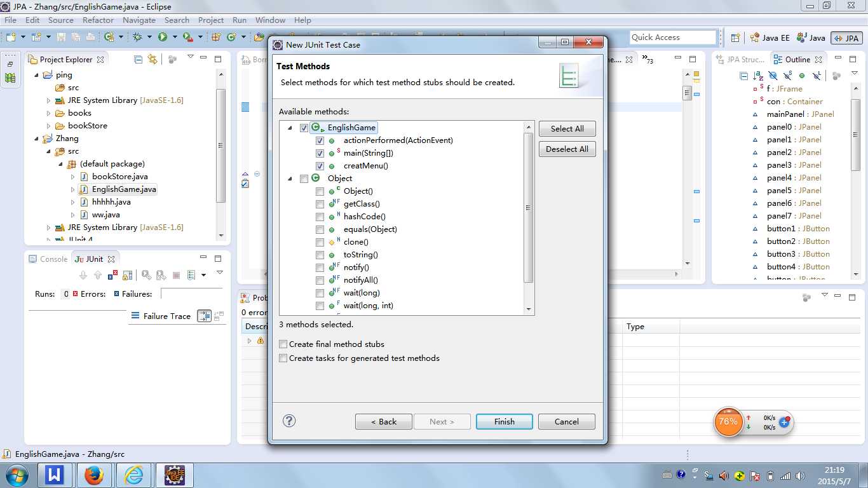
Task: Click the green Run button in toolbar
Action: tap(163, 37)
